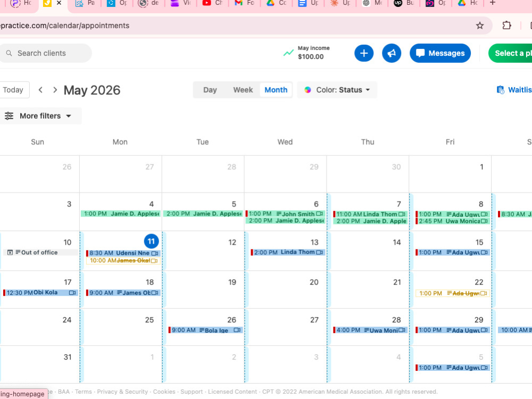Image resolution: width=532 pixels, height=399 pixels.
Task: Open 2:45 PM Uwa Monica appointment
Action: (453, 221)
